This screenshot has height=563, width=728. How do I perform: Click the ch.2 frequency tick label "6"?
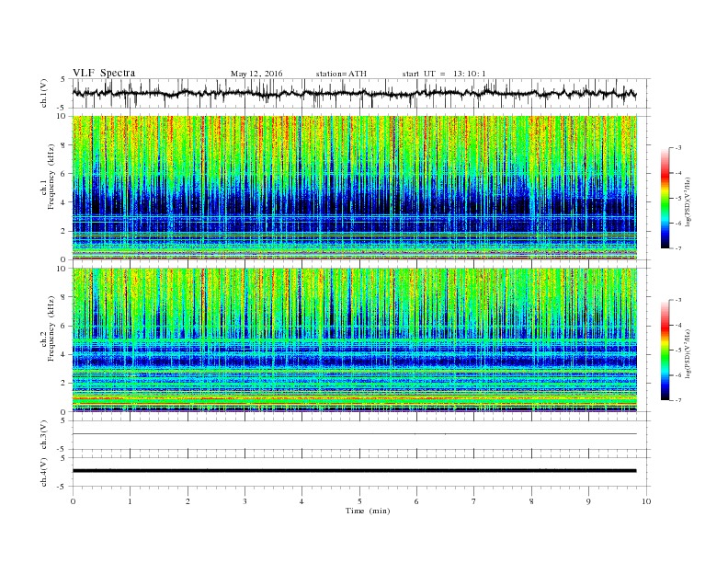pos(64,326)
